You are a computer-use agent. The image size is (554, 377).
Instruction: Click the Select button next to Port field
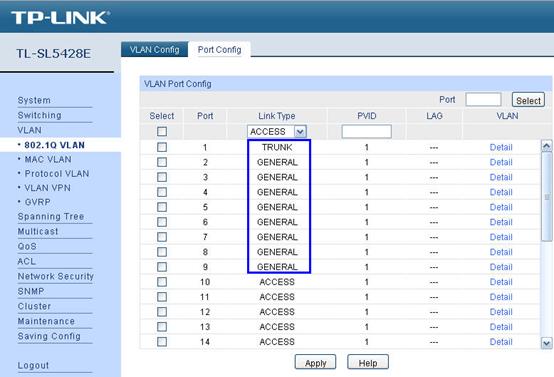coord(528,100)
